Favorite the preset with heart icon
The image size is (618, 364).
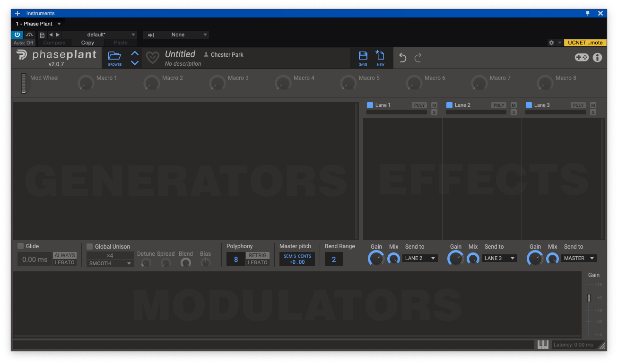(x=152, y=58)
